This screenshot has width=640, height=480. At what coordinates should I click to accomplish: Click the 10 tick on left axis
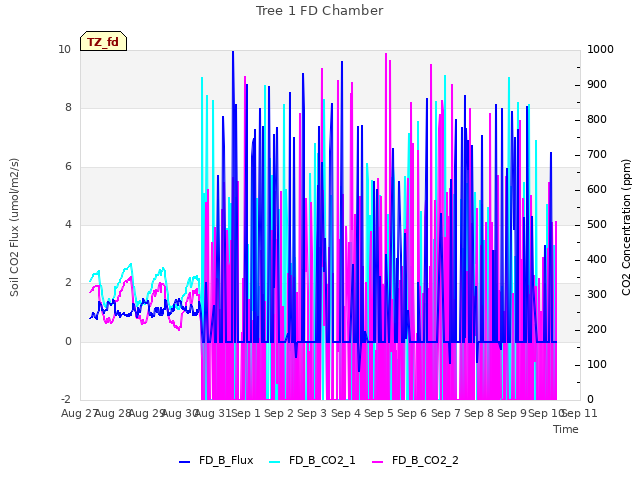click(64, 50)
